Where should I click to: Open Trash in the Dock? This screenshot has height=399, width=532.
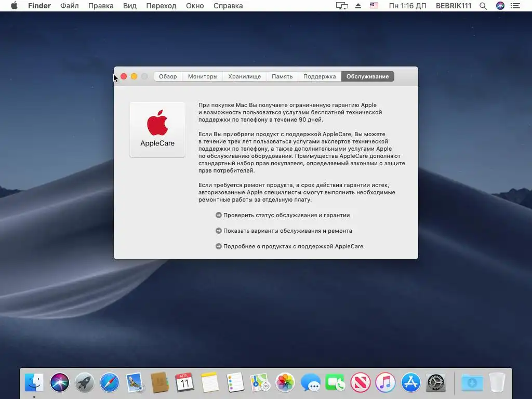coord(497,382)
